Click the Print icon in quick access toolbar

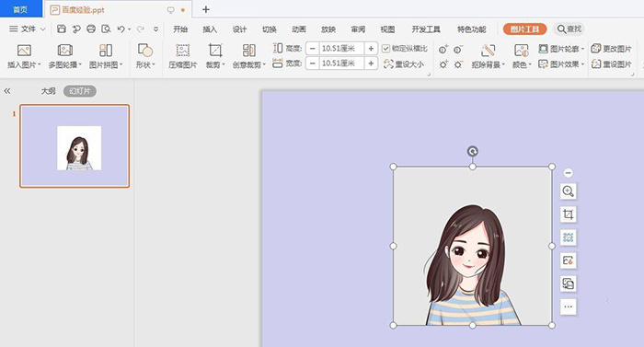91,29
